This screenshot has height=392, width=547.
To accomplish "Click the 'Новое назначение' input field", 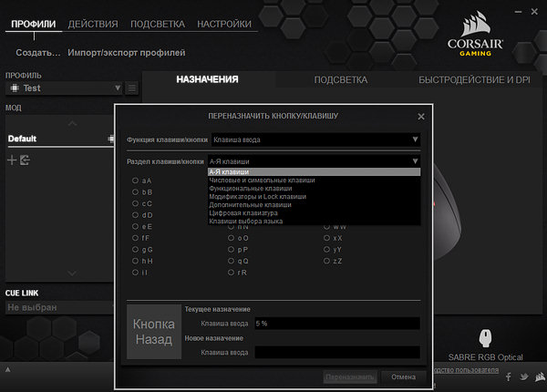I will (336, 351).
